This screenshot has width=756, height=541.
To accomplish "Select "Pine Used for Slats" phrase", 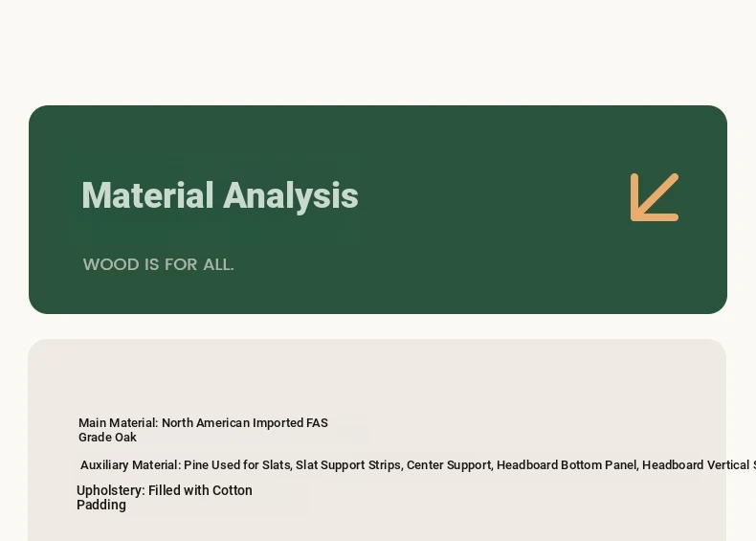I will pyautogui.click(x=236, y=465).
